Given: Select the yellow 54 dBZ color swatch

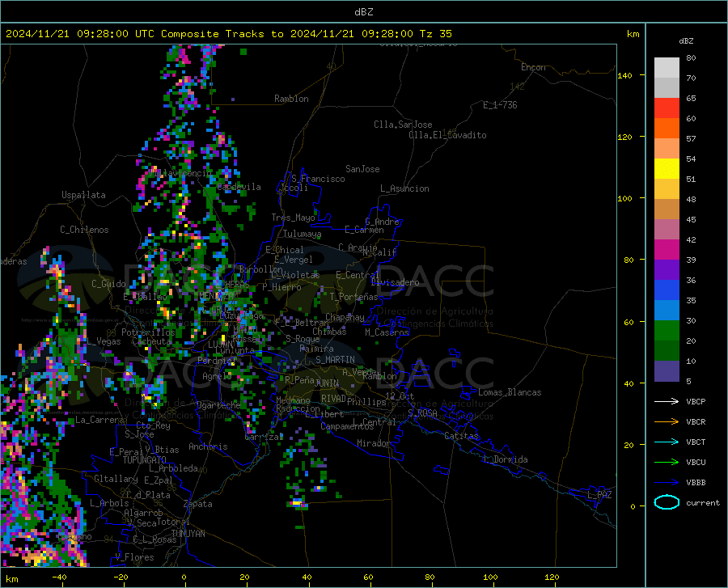Looking at the screenshot, I should pos(667,169).
